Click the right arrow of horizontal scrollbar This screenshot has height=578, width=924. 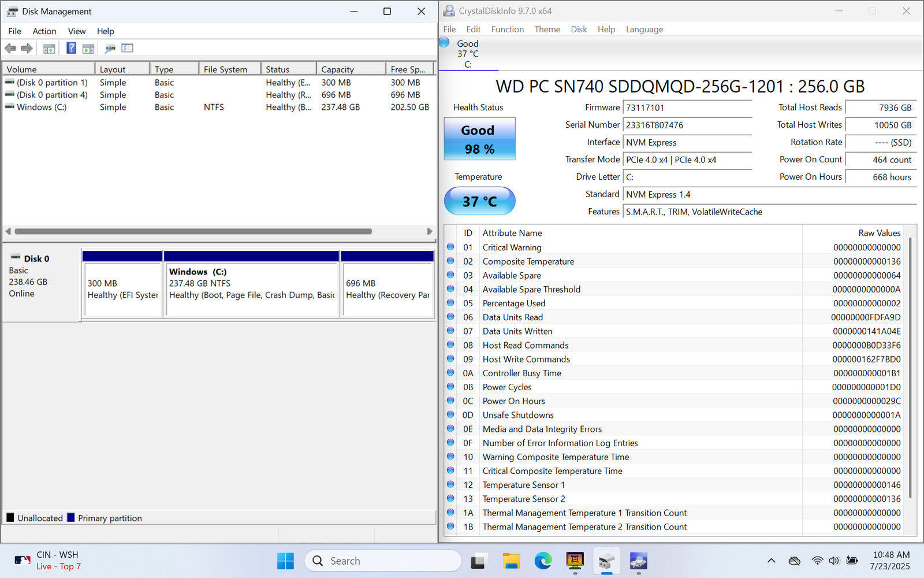429,231
